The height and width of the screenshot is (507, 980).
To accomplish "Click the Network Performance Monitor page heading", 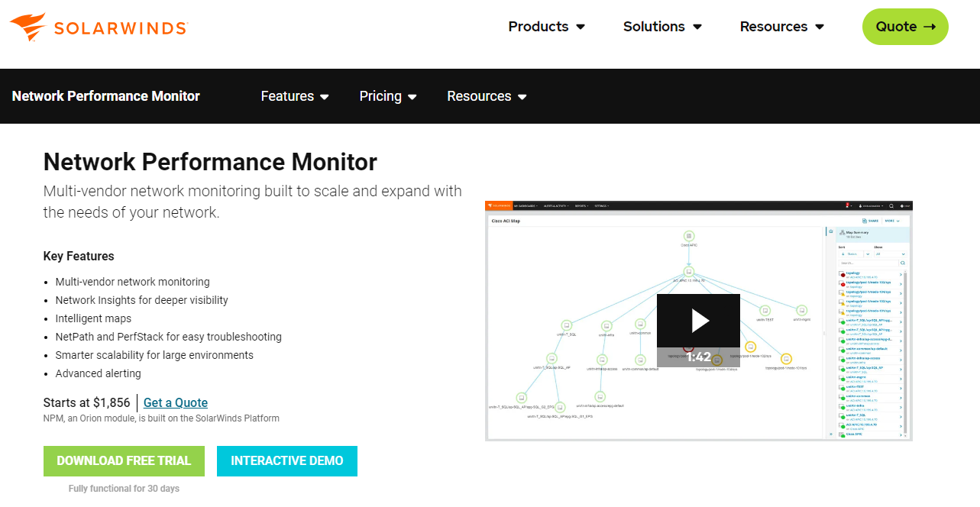I will (210, 162).
